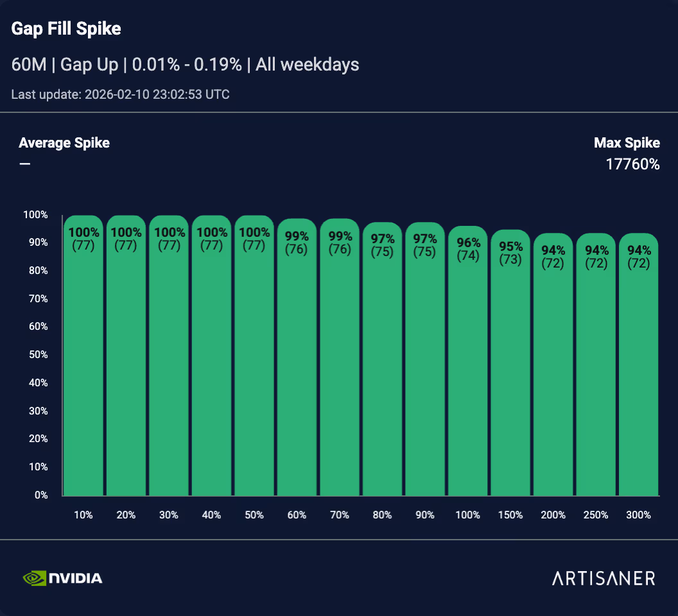Viewport: 678px width, 616px height.
Task: Click the 50% x-axis label
Action: click(x=254, y=515)
